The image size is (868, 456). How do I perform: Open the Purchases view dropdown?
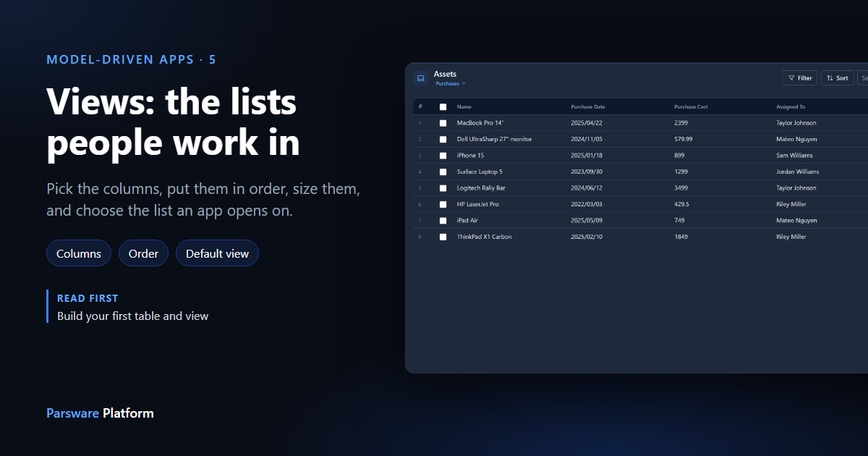pos(451,83)
